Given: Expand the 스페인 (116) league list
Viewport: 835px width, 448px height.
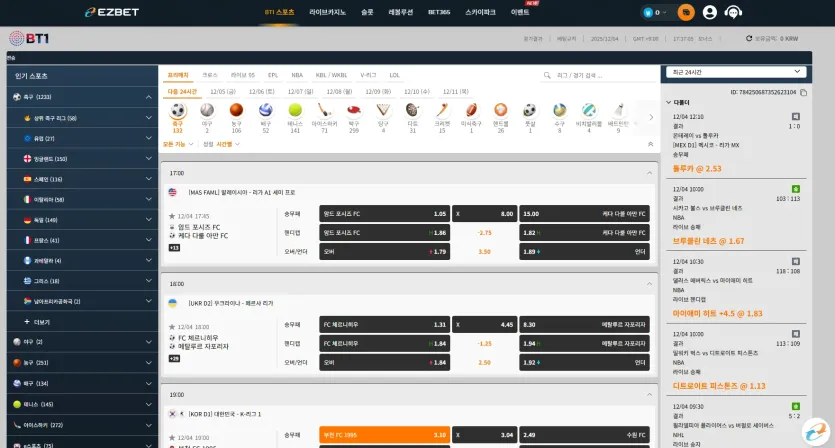Looking at the screenshot, I should pyautogui.click(x=149, y=179).
